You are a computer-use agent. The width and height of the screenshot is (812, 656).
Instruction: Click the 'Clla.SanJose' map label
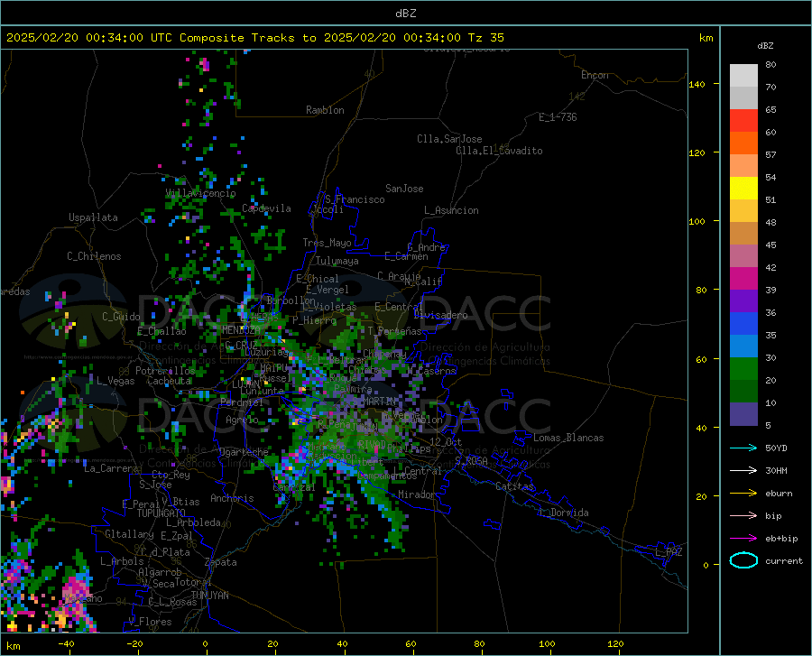point(449,139)
